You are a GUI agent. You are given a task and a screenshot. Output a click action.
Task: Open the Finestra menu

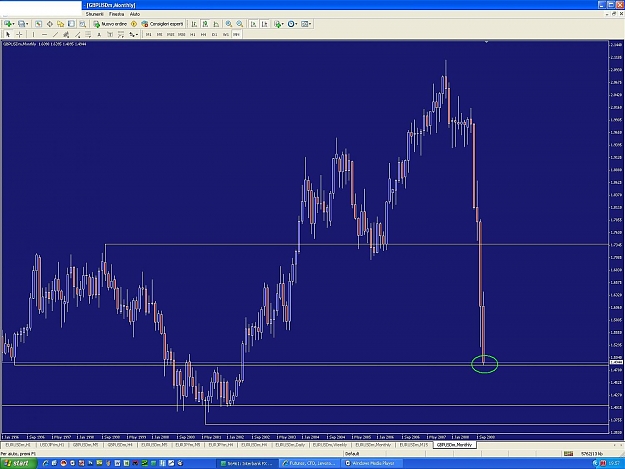(x=116, y=14)
